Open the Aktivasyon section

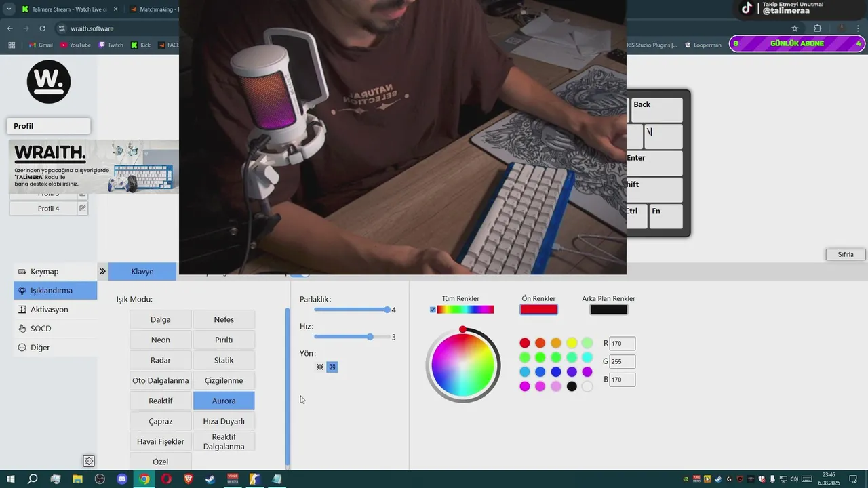tap(55, 309)
